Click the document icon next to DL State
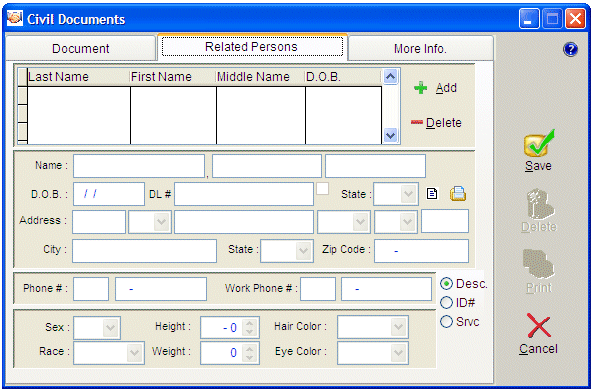The height and width of the screenshot is (391, 594). [x=432, y=194]
